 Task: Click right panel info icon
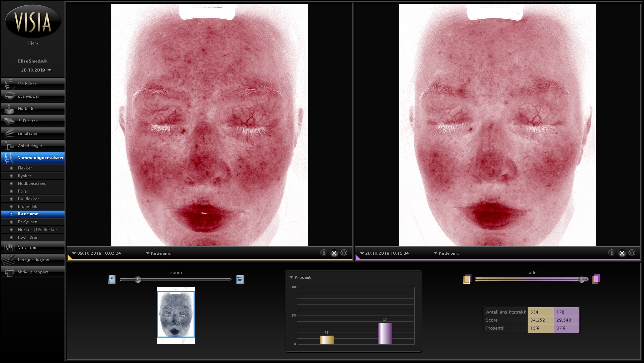click(611, 253)
